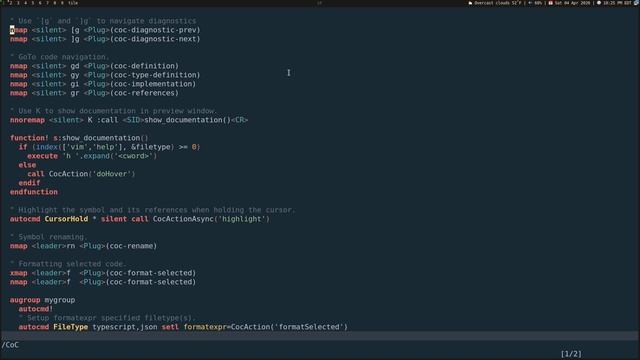Click the 'mygroup' group name

60,299
